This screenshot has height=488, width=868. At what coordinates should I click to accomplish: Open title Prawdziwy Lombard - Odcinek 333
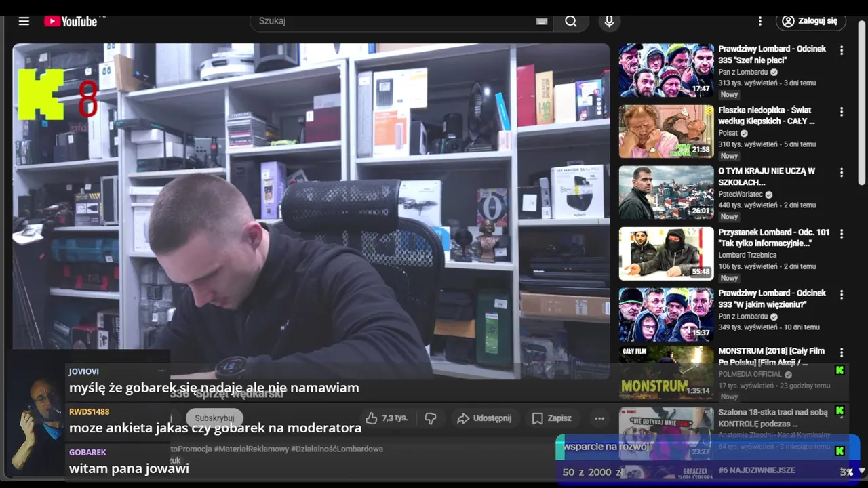click(x=772, y=299)
